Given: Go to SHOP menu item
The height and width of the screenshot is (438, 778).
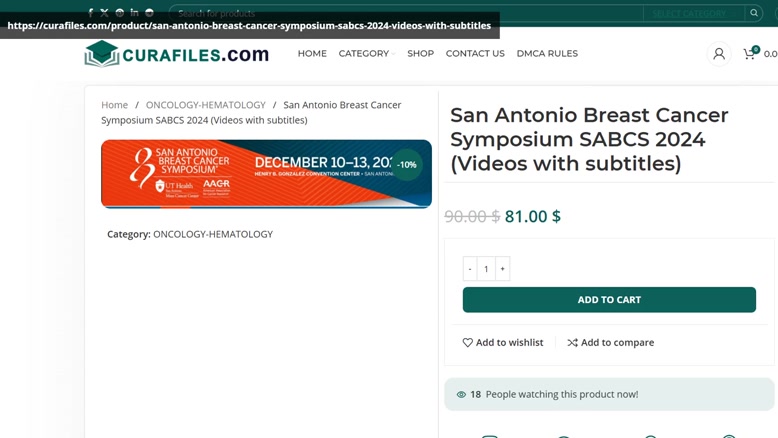Looking at the screenshot, I should [x=420, y=54].
